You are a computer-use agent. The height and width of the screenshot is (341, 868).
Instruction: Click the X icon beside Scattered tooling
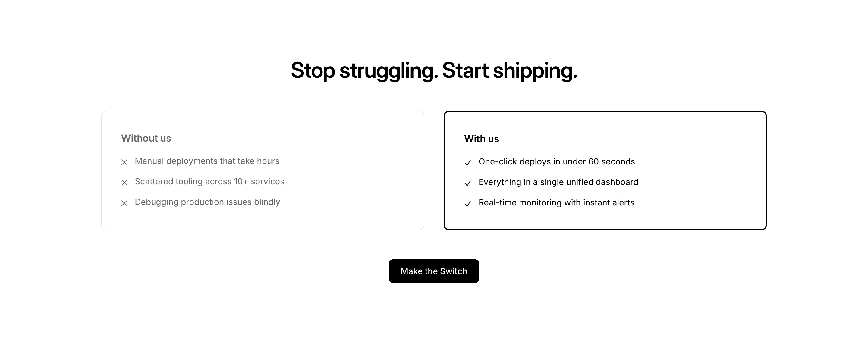[x=124, y=183]
